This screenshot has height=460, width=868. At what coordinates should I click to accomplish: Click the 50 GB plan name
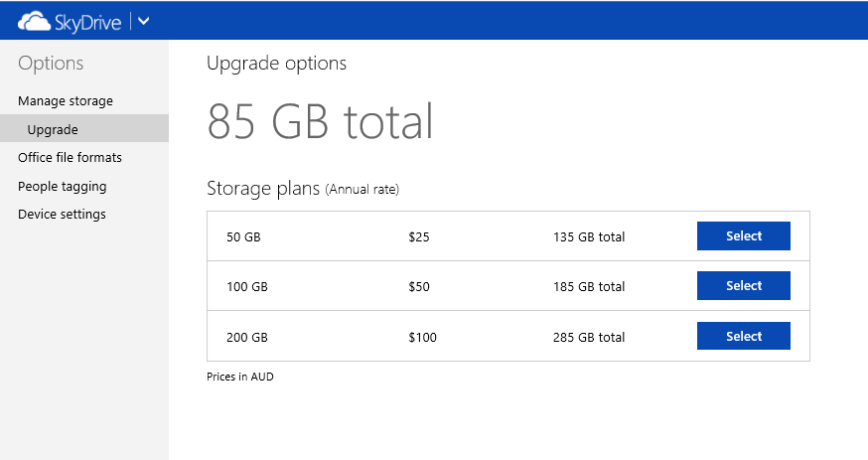pos(243,236)
